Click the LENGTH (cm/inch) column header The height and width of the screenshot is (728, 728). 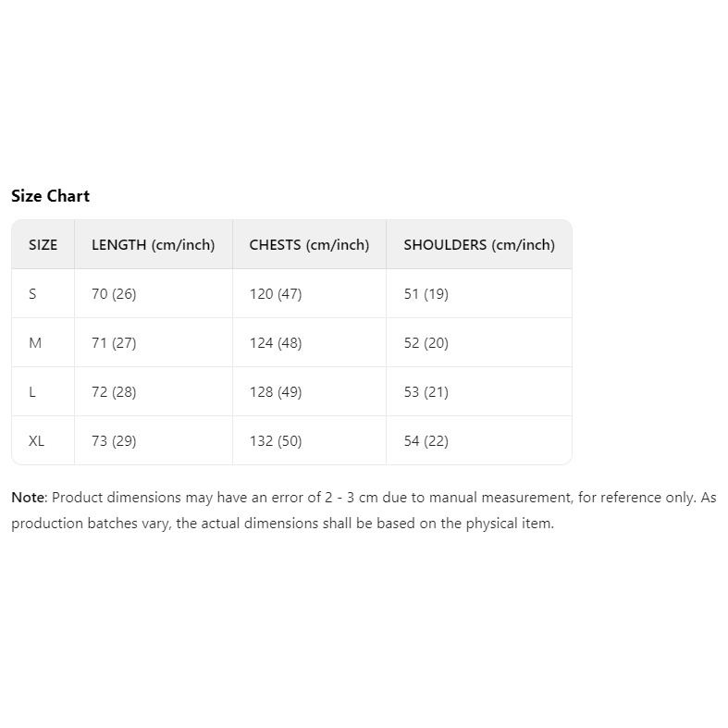pyautogui.click(x=153, y=245)
